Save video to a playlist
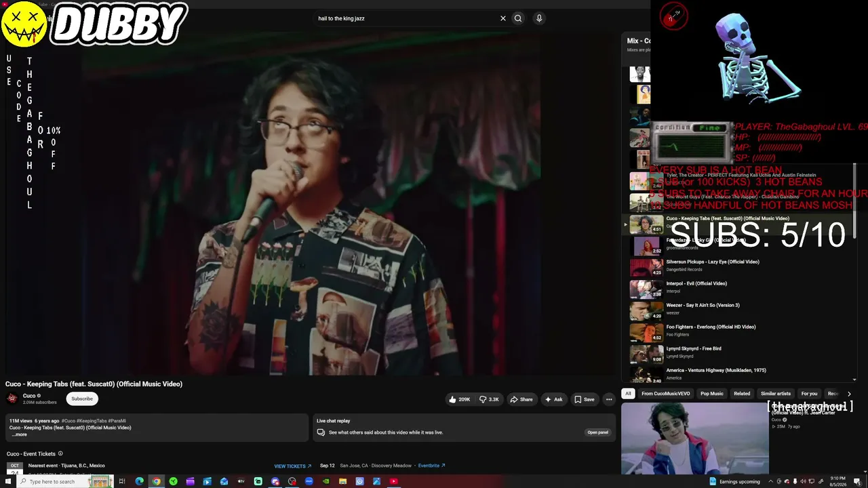This screenshot has height=488, width=868. coord(584,399)
